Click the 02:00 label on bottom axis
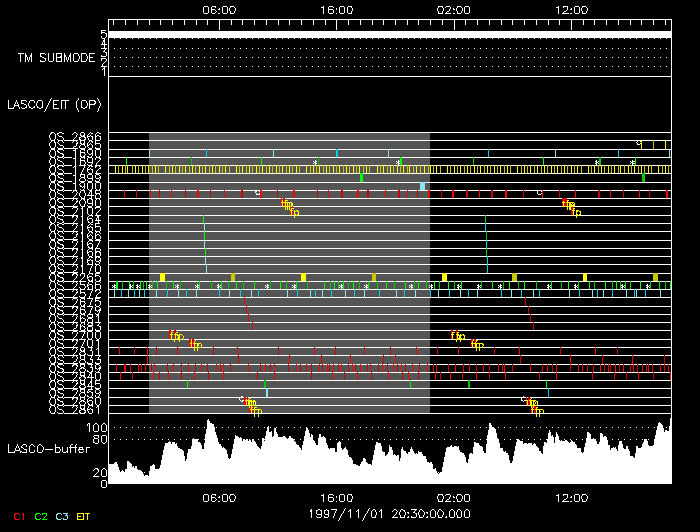The height and width of the screenshot is (532, 700). [454, 497]
